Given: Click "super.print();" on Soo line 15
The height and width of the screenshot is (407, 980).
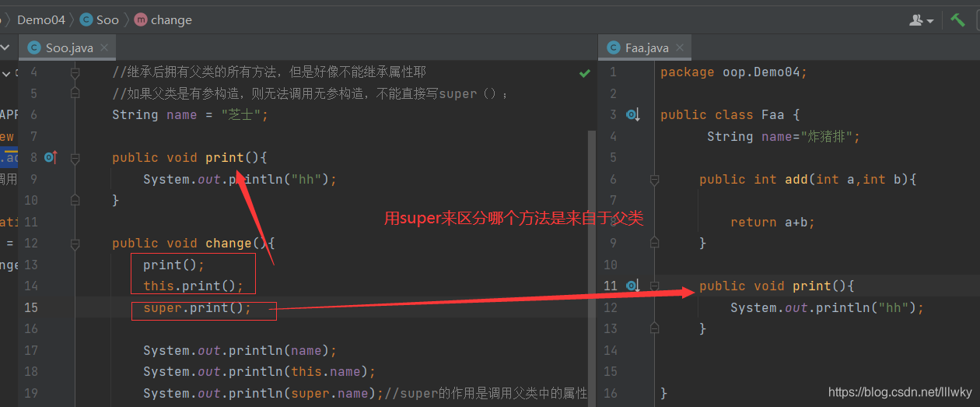Looking at the screenshot, I should pyautogui.click(x=198, y=307).
